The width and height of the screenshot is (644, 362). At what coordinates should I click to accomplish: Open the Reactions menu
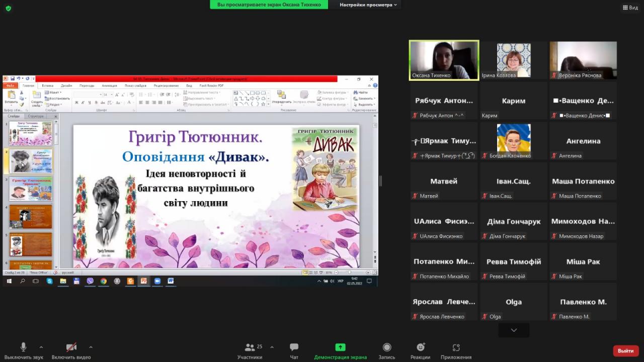[420, 347]
